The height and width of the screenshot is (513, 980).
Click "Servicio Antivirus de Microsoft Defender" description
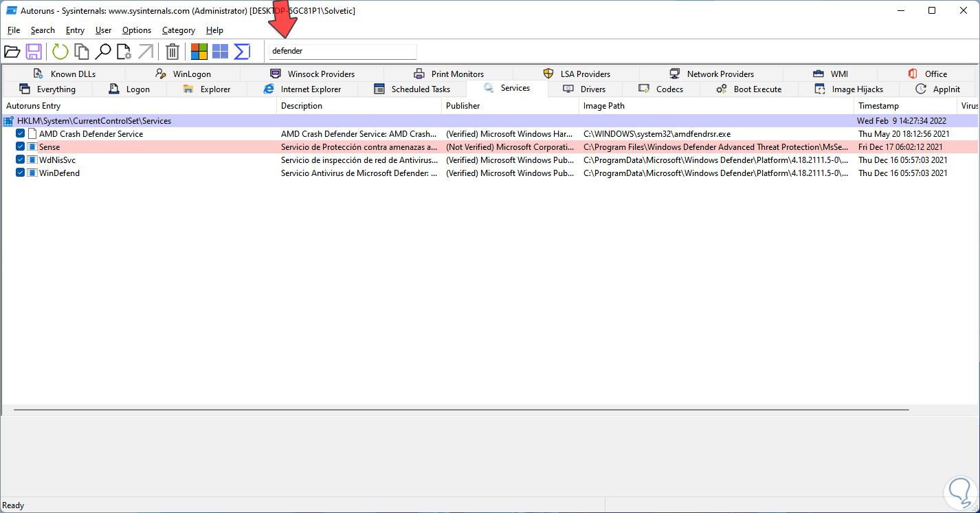click(x=359, y=173)
